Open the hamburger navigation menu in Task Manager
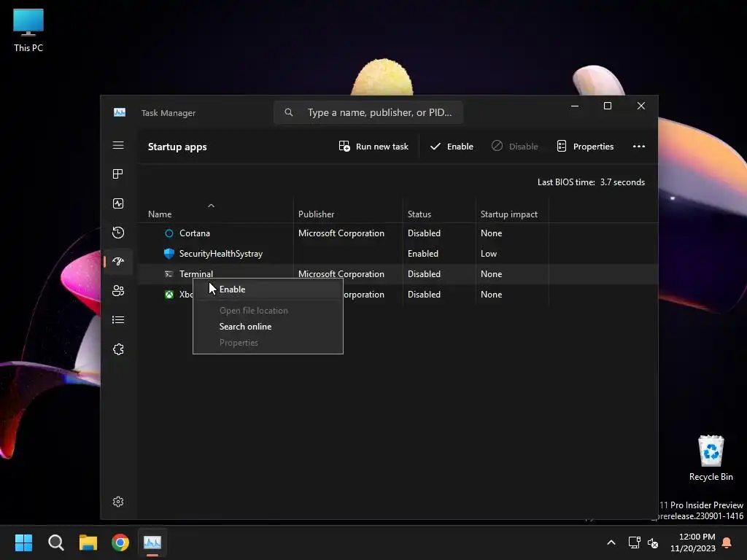The height and width of the screenshot is (560, 747). [x=118, y=145]
